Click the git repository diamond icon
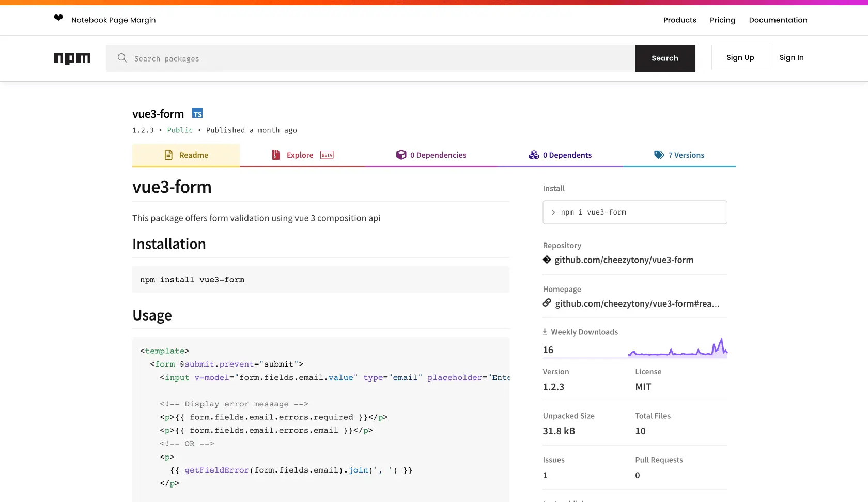 click(x=547, y=260)
